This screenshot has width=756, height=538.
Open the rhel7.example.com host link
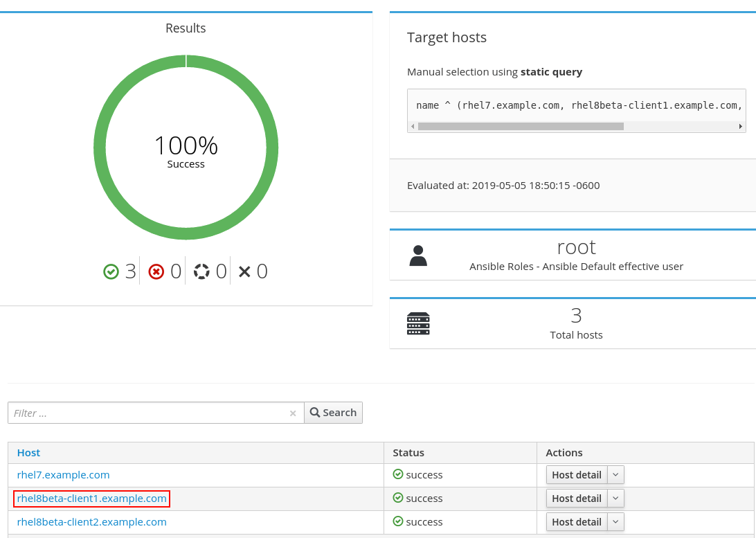click(x=63, y=475)
